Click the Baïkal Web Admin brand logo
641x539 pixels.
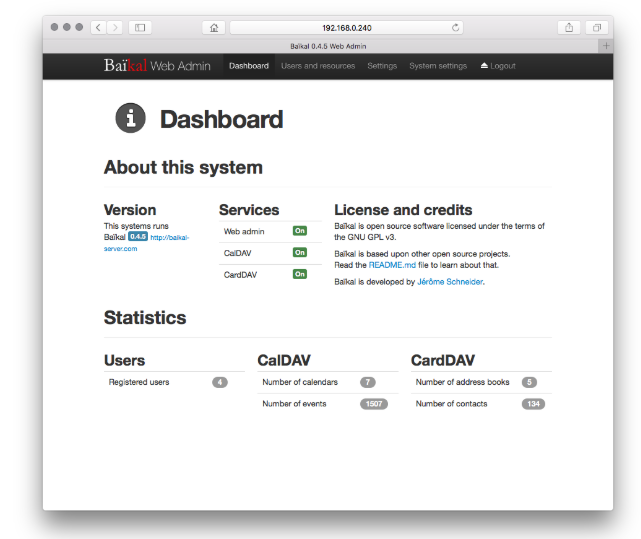coord(157,65)
